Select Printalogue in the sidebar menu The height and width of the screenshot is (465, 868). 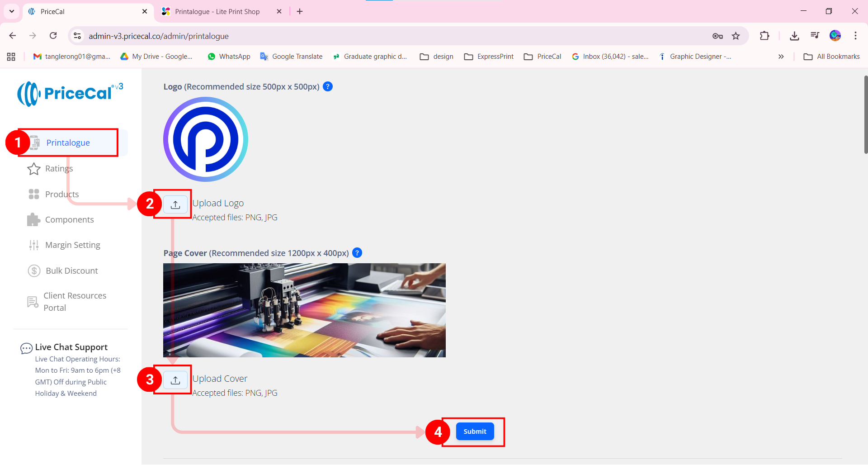coord(68,143)
